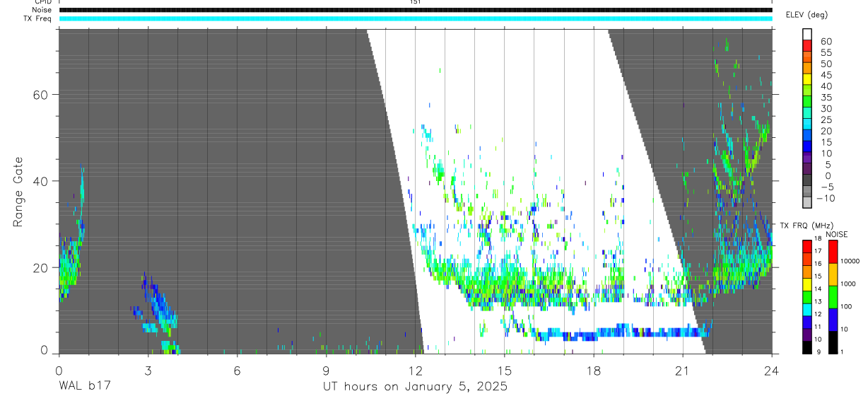Click the "18" label on the TX FRQ scale
This screenshot has width=868, height=401.
coord(817,239)
